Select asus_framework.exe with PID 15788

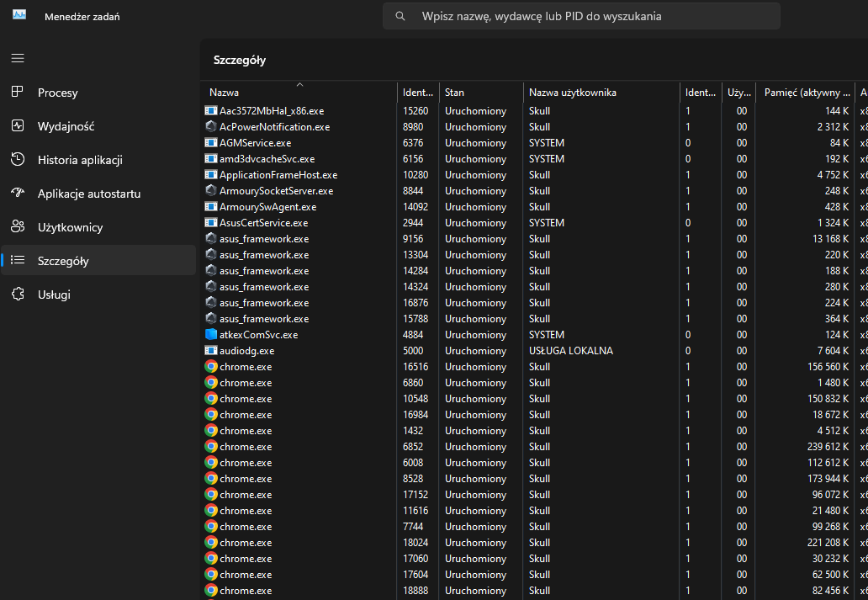click(x=534, y=319)
